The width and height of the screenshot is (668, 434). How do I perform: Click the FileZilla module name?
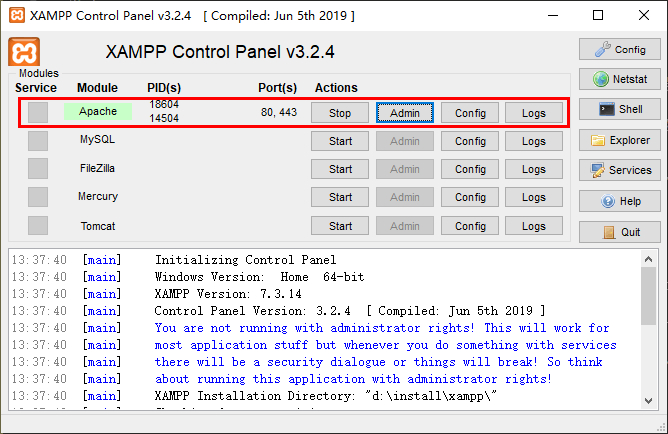[98, 168]
